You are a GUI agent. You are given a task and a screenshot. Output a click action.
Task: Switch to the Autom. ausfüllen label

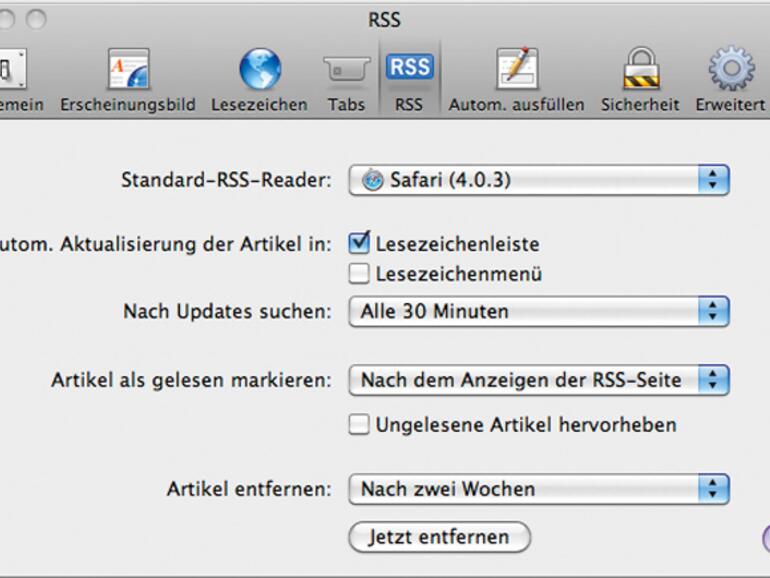click(517, 105)
